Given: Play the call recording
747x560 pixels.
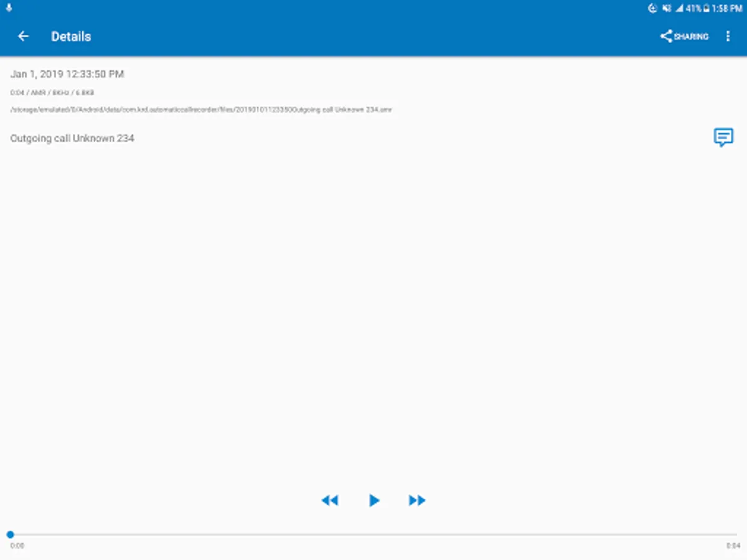Looking at the screenshot, I should (374, 500).
